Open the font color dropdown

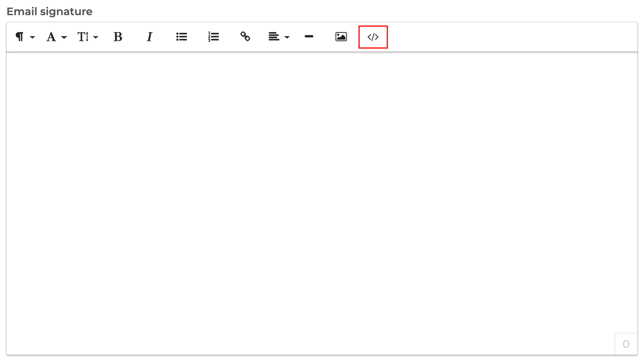(56, 37)
